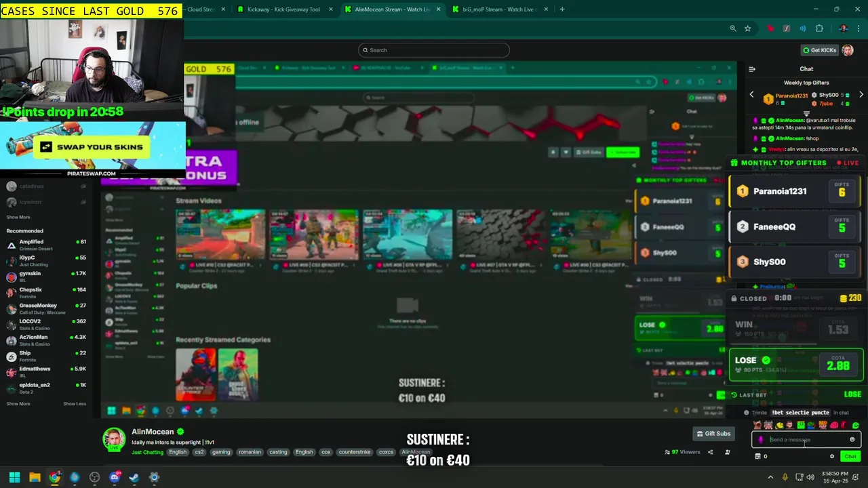
Task: Click the Pepe emote in emote bar
Action: [x=811, y=425]
